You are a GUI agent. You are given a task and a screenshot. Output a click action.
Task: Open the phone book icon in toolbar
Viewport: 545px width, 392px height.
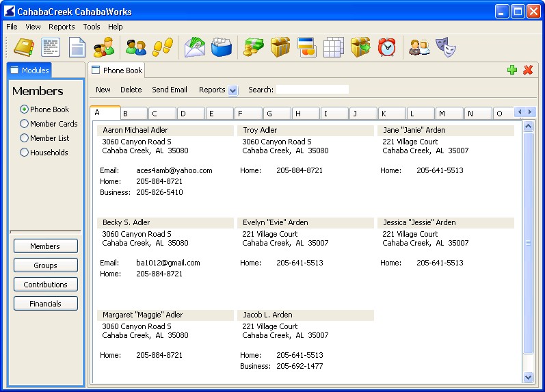point(24,47)
